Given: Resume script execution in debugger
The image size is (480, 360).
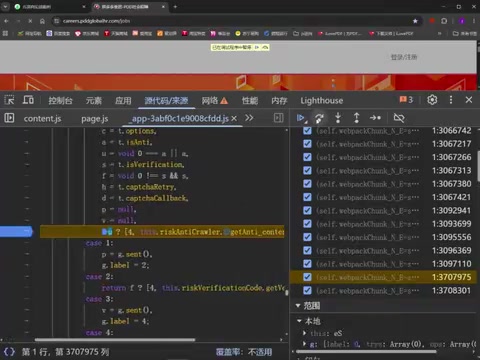Looking at the screenshot, I should pyautogui.click(x=300, y=118).
